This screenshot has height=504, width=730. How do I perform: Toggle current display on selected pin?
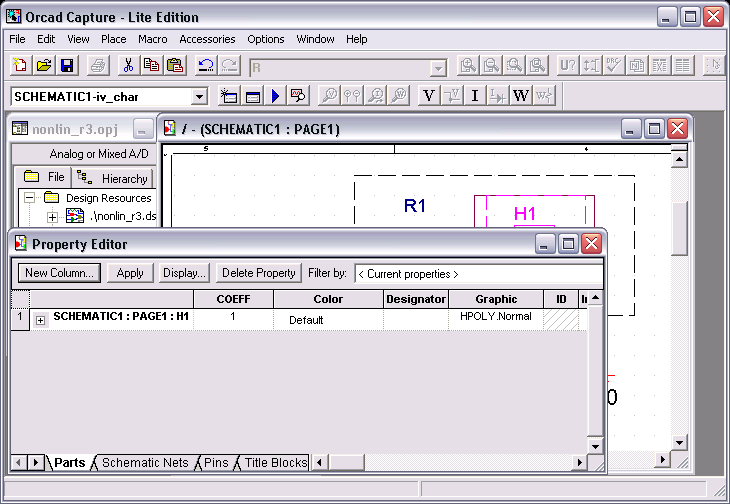pyautogui.click(x=498, y=96)
